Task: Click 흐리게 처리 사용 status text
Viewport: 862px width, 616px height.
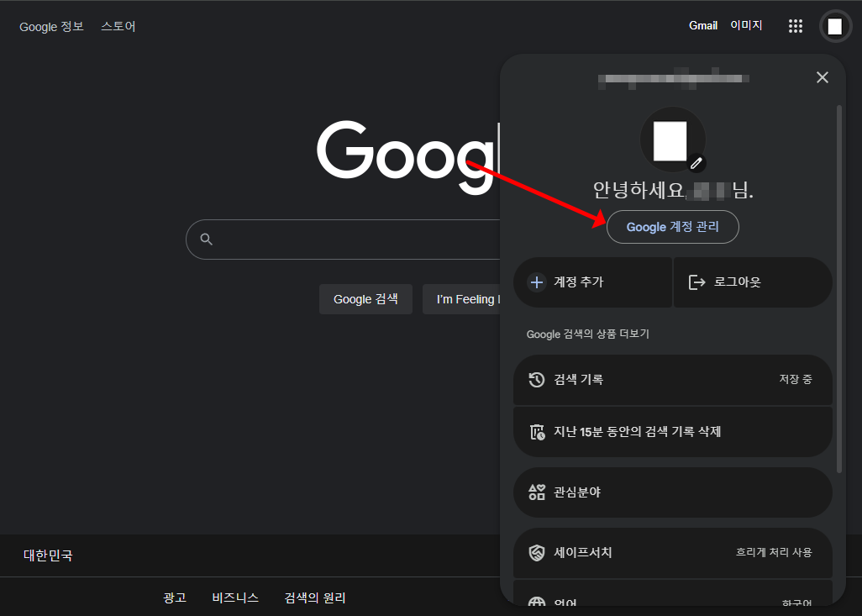Action: (774, 552)
